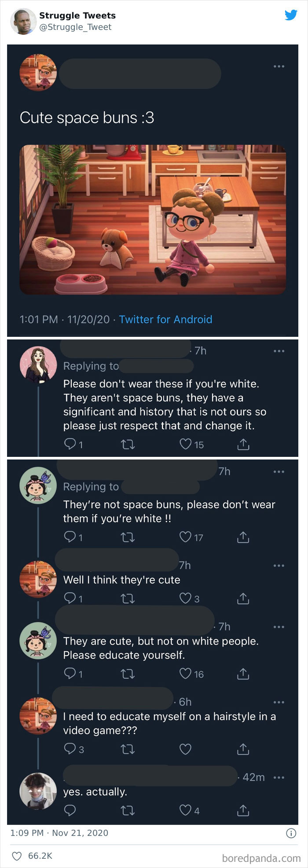This screenshot has width=308, height=868.
Task: Open the ellipsis menu on the main tweet
Action: click(279, 66)
